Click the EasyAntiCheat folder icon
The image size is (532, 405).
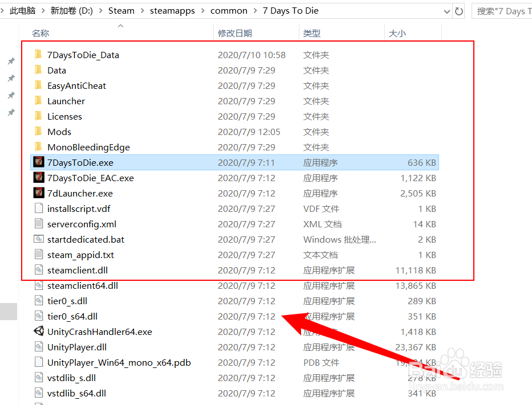38,85
